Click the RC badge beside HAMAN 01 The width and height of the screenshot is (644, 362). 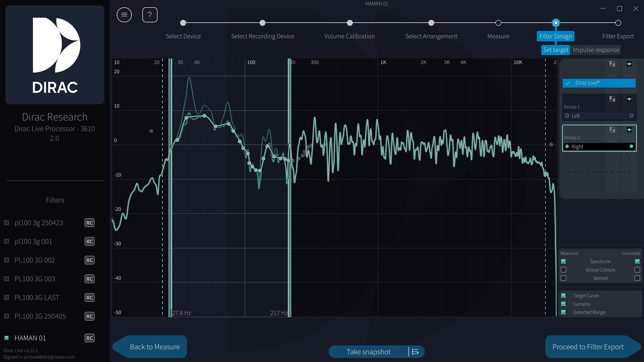[x=89, y=338]
